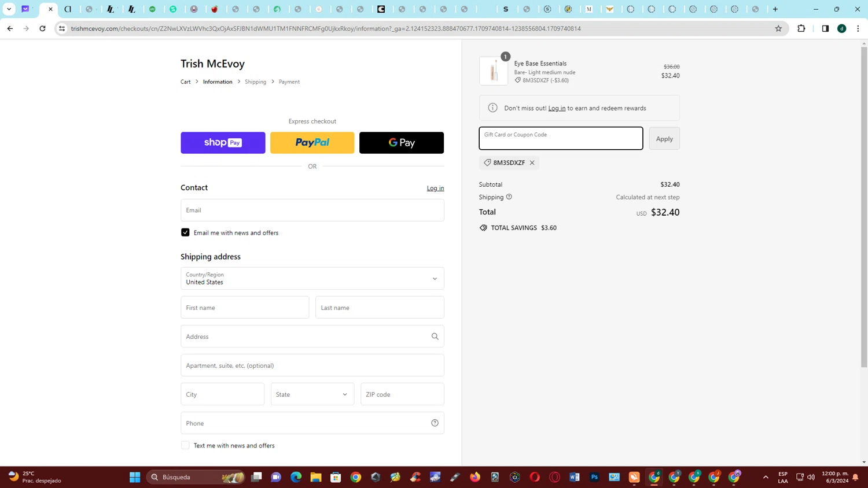Focus the Phone field

(312, 423)
